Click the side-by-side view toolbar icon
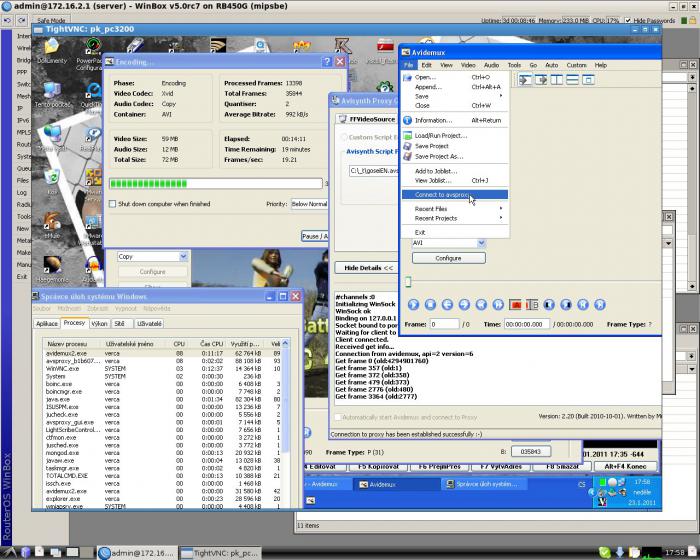 point(557,80)
